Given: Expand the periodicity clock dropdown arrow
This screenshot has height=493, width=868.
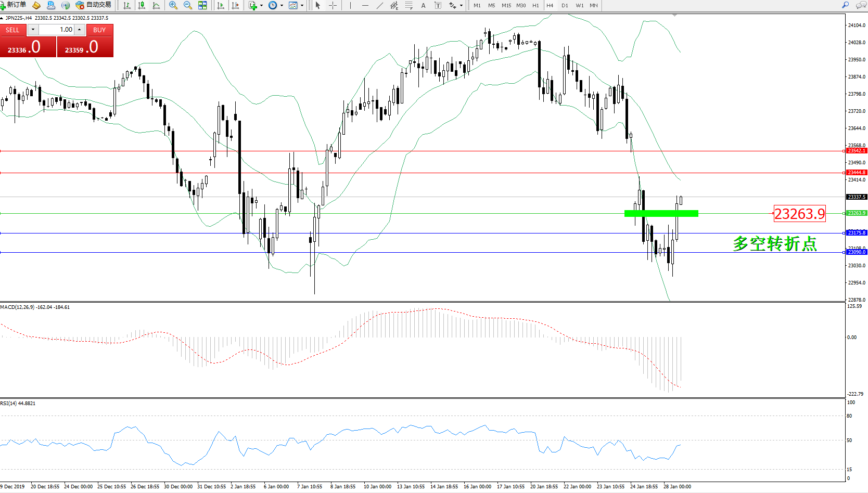Looking at the screenshot, I should [x=282, y=5].
